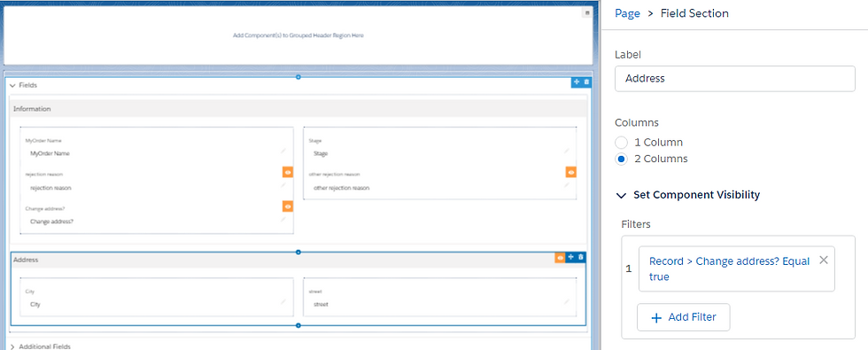Click the grouped header Add Component(s) region
The width and height of the screenshot is (868, 350).
click(298, 35)
